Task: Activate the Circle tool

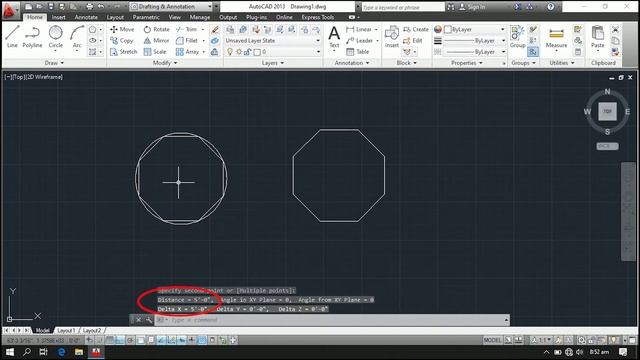Action: pyautogui.click(x=56, y=37)
